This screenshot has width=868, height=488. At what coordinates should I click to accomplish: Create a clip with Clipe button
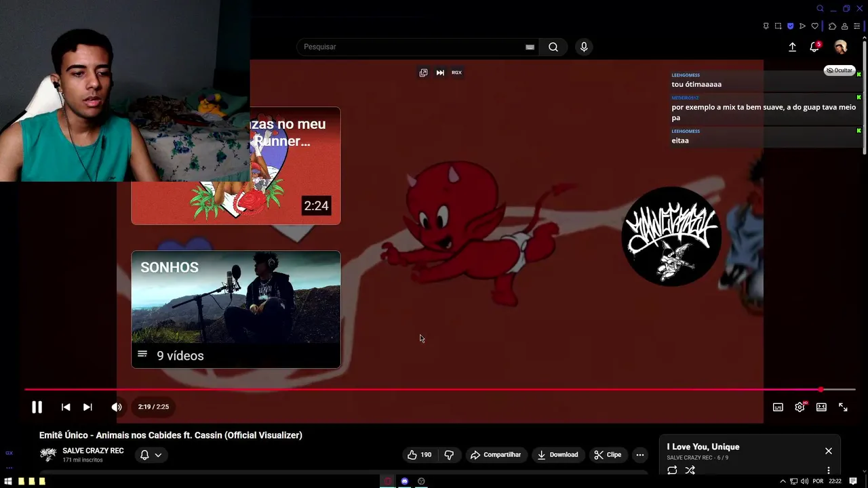click(x=608, y=455)
